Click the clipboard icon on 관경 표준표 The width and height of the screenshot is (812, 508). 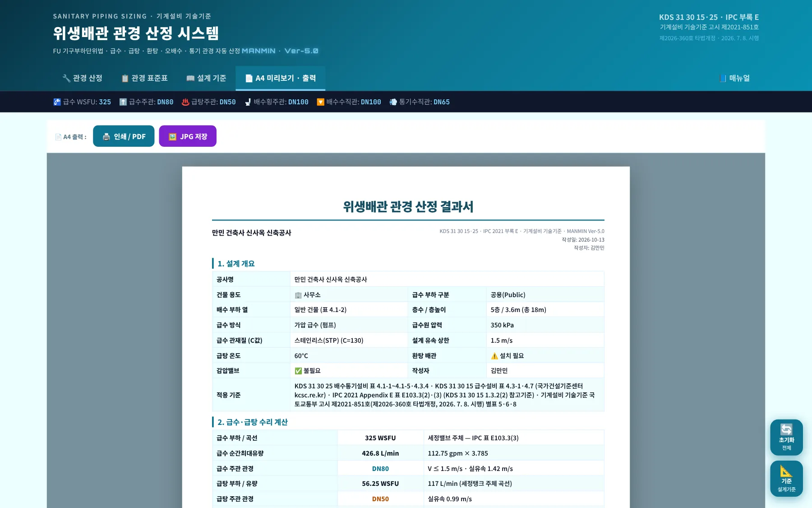[x=125, y=78]
